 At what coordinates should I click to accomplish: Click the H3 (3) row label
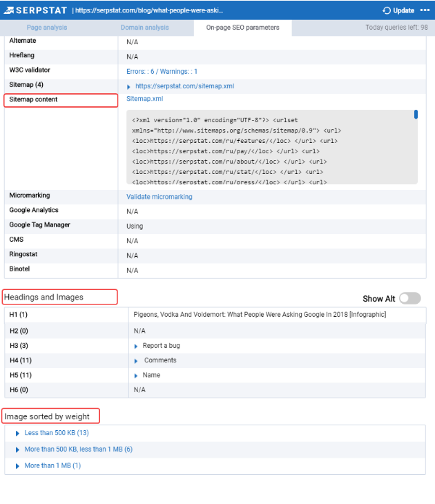(19, 345)
